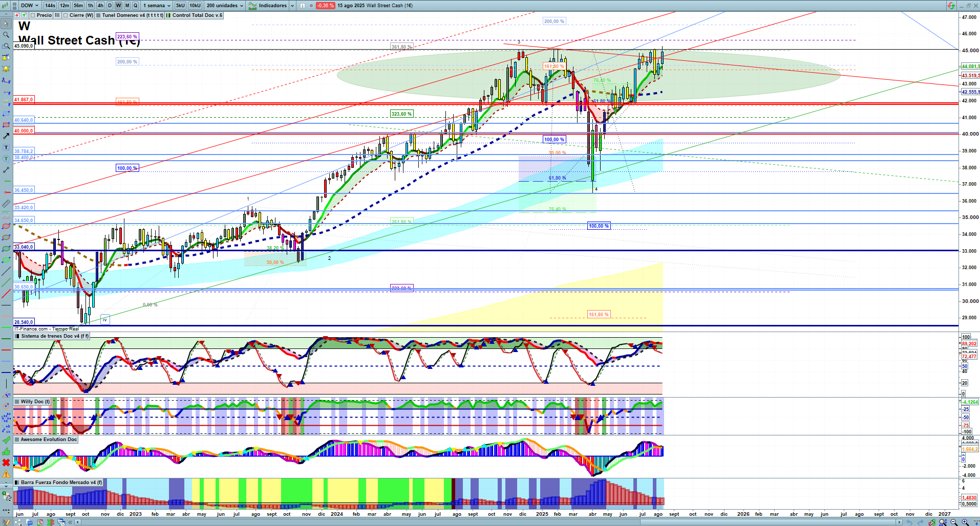Select the red diagonal line tool
This screenshot has height=526, width=980.
pos(6,294)
